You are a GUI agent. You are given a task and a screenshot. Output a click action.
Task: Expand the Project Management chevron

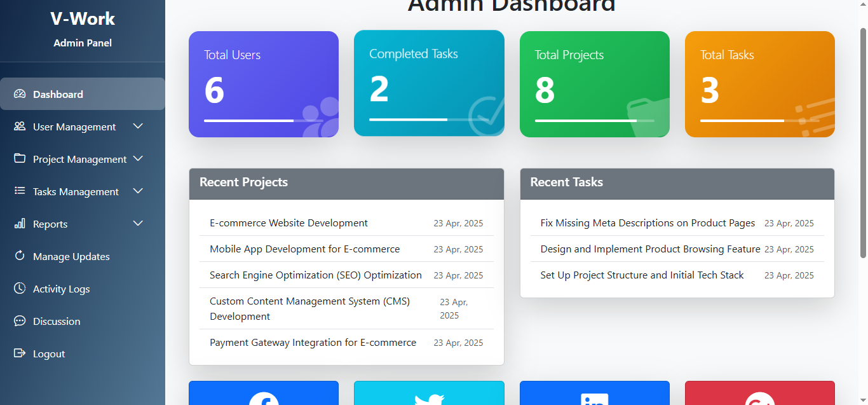[x=138, y=158]
